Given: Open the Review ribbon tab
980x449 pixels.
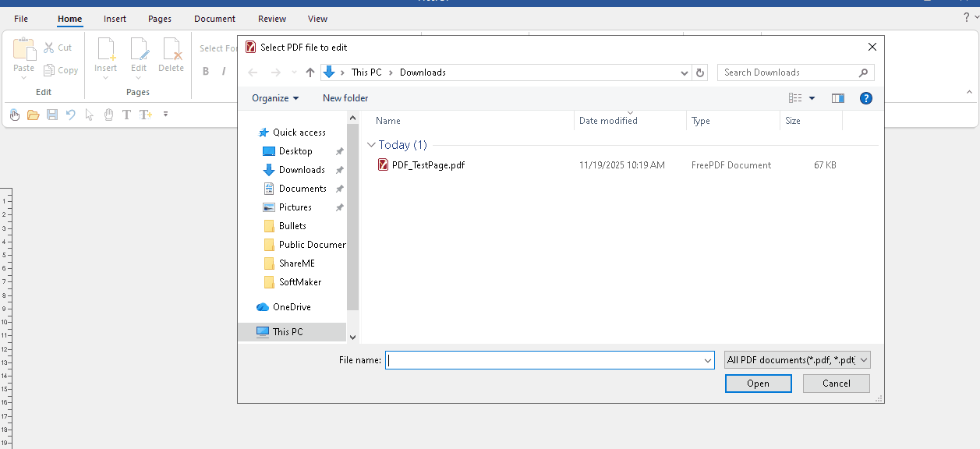Looking at the screenshot, I should [x=272, y=19].
